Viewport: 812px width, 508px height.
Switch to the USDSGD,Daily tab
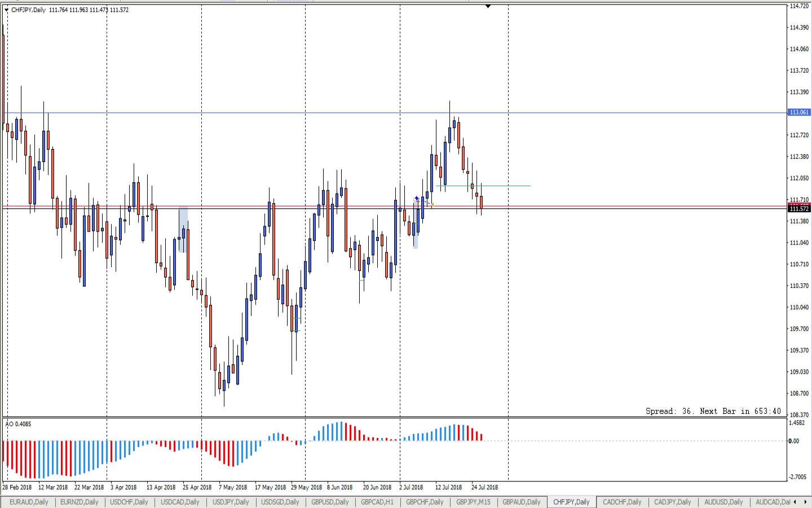(x=280, y=502)
